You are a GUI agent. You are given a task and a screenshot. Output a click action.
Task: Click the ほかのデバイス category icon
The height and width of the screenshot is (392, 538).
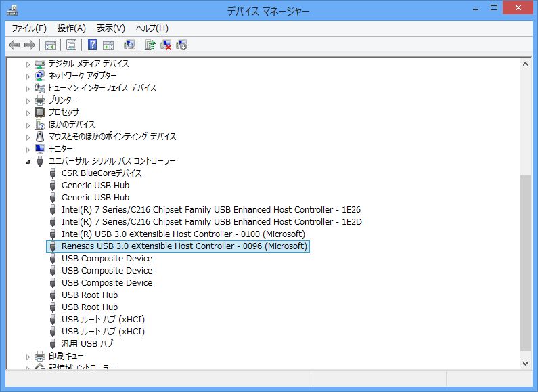(40, 125)
